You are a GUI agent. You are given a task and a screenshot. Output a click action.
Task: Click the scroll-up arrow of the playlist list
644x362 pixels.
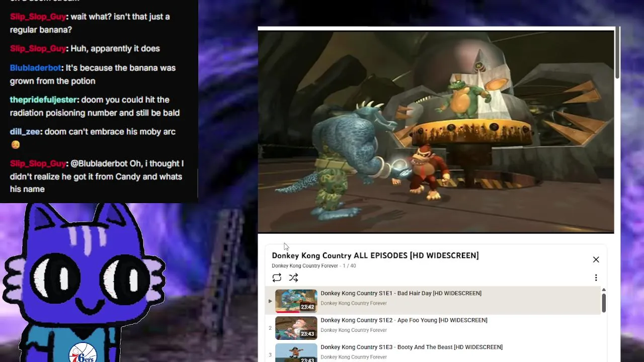tap(604, 290)
